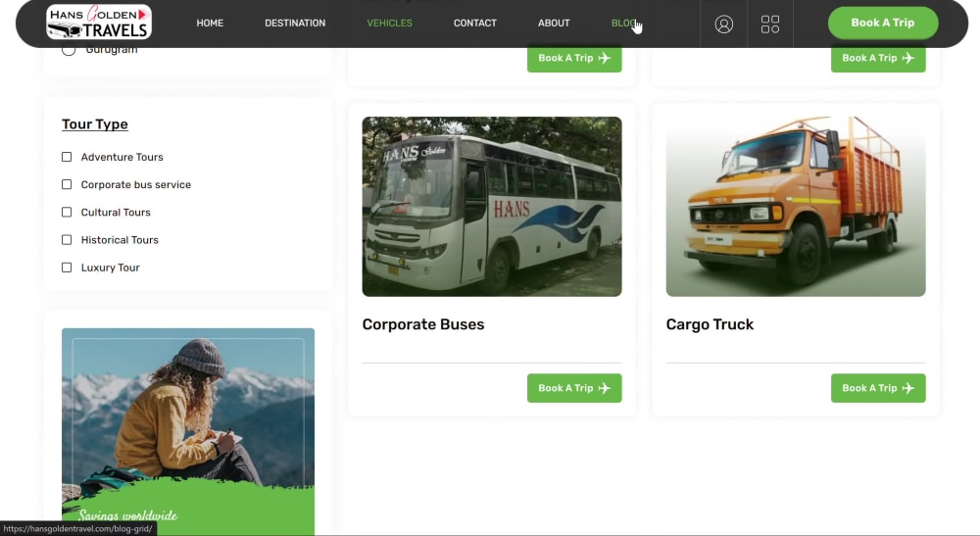Select the Gurugram radio option
Image resolution: width=980 pixels, height=536 pixels.
click(x=69, y=49)
